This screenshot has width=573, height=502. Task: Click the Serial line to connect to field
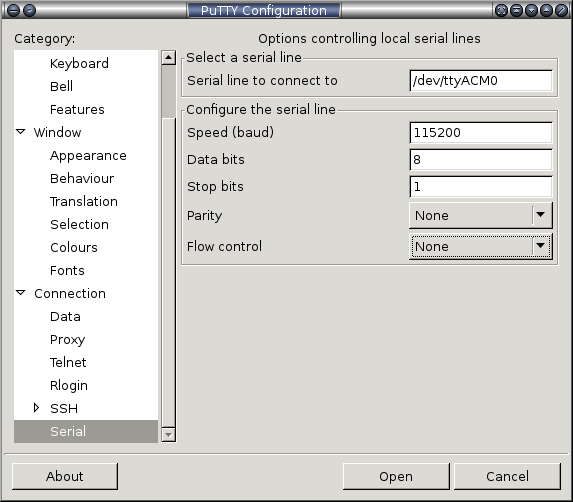(481, 80)
